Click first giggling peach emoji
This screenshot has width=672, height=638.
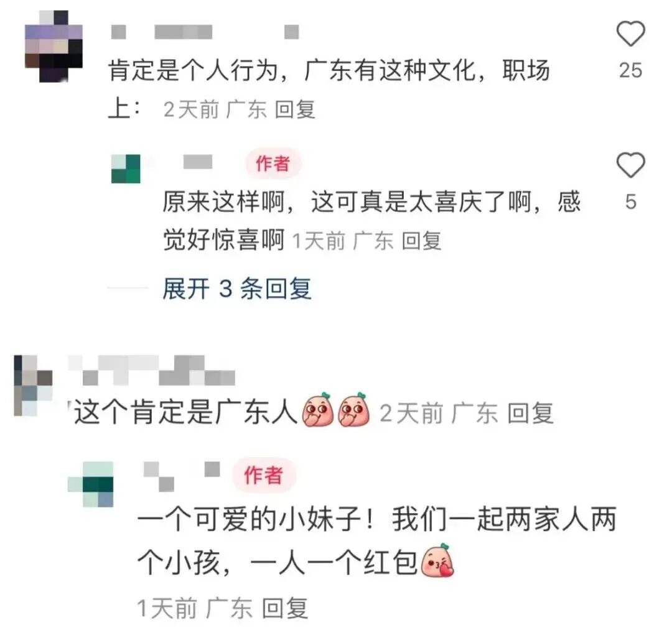318,410
